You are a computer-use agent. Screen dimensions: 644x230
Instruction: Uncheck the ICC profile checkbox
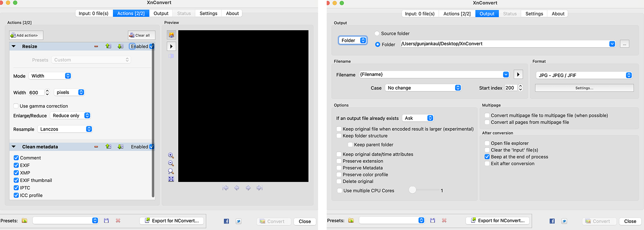tap(16, 195)
